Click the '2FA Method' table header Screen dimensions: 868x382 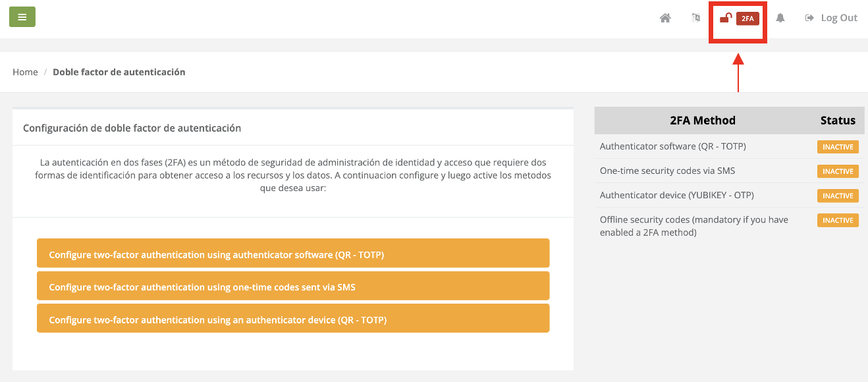702,121
